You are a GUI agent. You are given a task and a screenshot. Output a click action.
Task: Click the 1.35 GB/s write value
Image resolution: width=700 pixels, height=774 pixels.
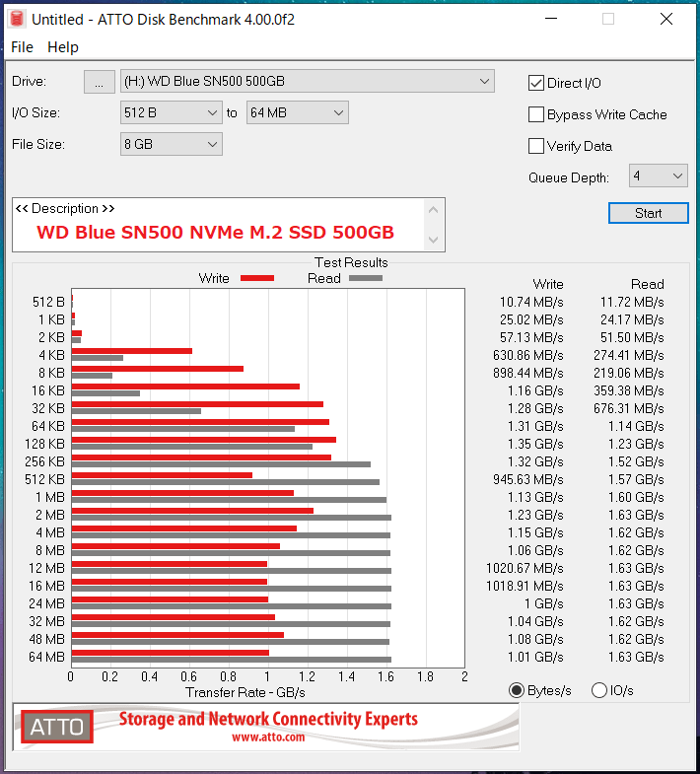pyautogui.click(x=535, y=445)
